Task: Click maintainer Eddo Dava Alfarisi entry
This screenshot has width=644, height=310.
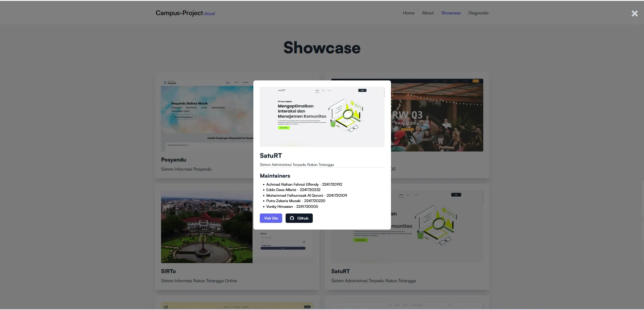Action: pos(293,190)
